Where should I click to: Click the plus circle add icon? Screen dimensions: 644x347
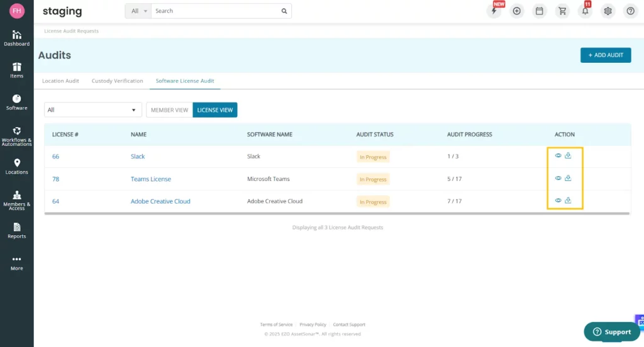click(x=517, y=11)
